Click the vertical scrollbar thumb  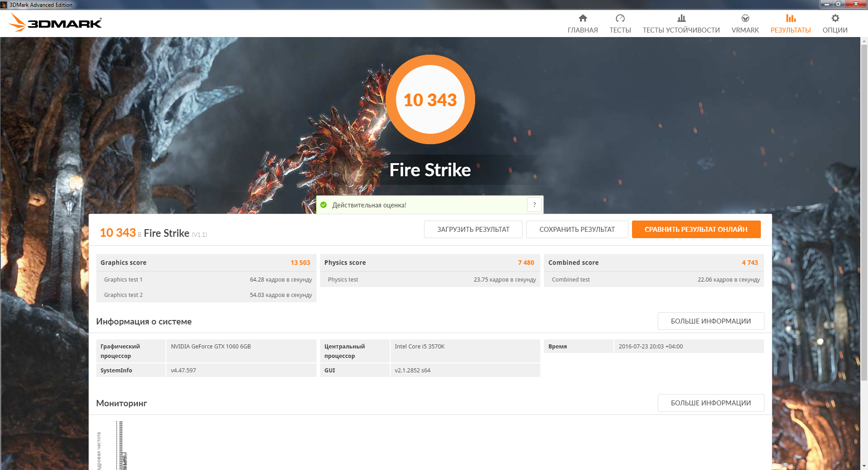pos(864,212)
